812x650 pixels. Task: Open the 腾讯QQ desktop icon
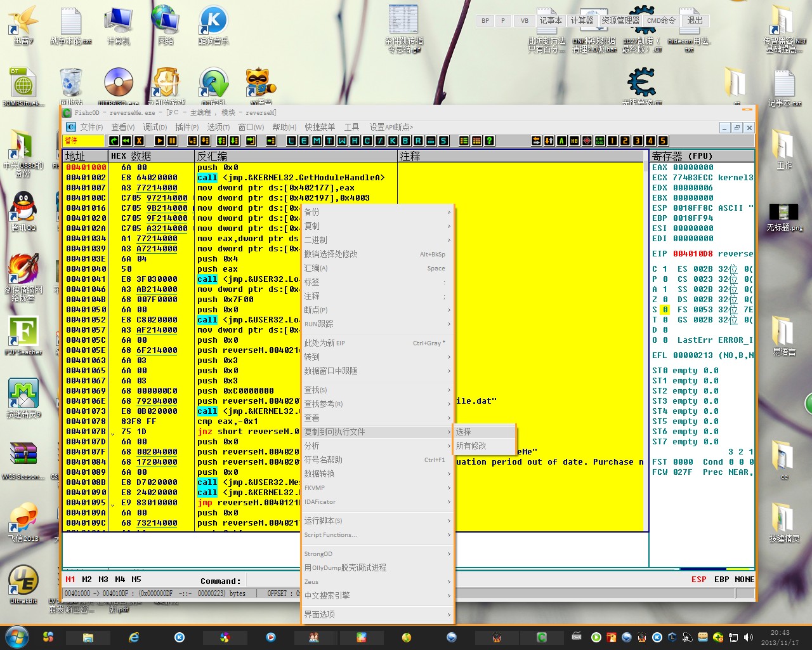pos(23,212)
